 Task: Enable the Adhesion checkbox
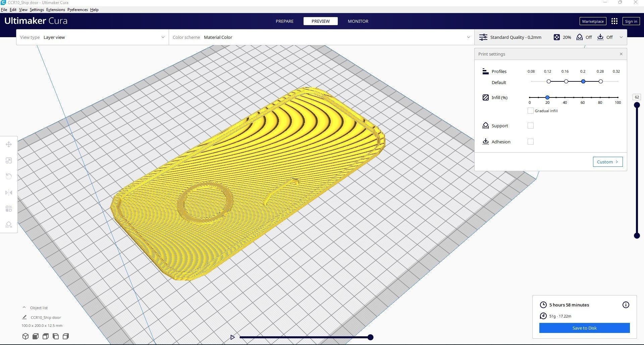[x=530, y=142]
